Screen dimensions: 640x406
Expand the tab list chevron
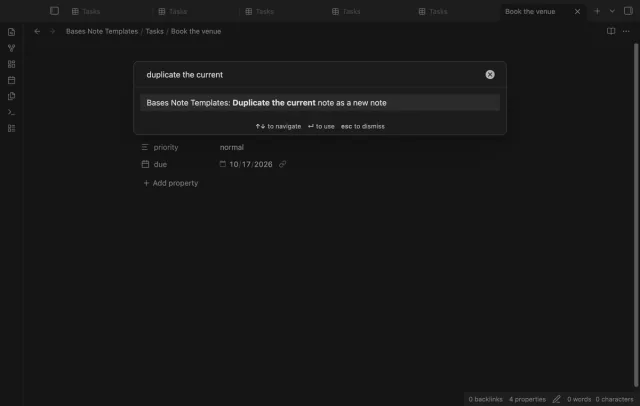[612, 11]
